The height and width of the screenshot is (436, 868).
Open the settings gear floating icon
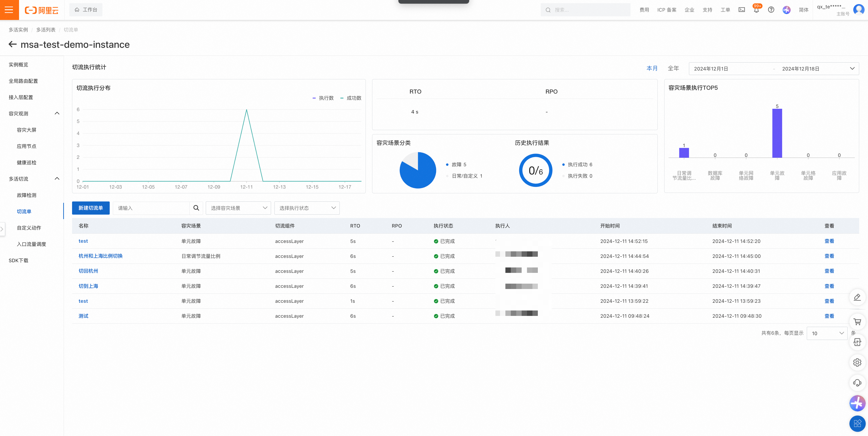point(857,362)
